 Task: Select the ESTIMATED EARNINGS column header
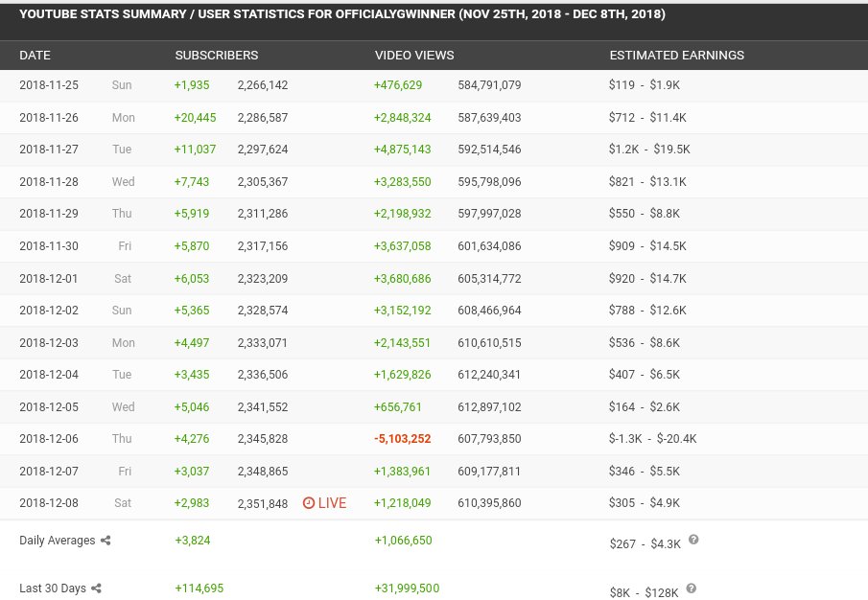click(676, 56)
